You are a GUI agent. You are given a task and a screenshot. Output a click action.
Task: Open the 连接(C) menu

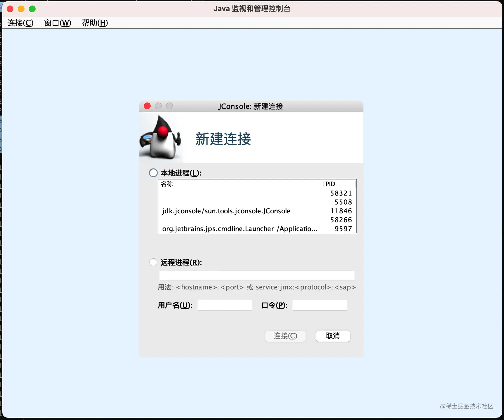(20, 23)
